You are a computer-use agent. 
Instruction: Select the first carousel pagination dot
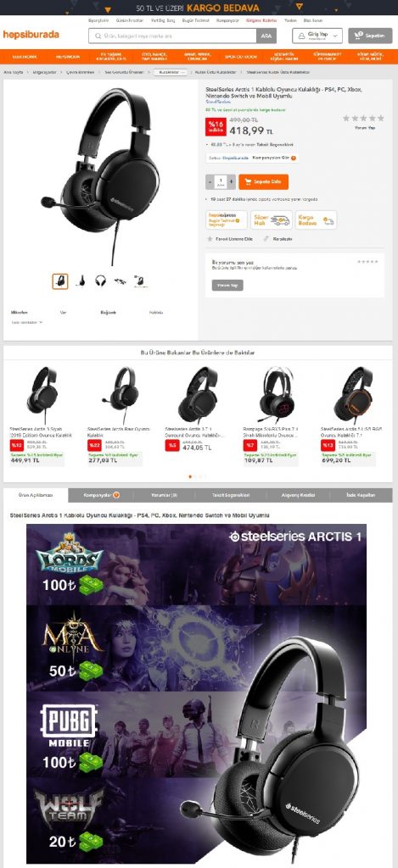[190, 476]
